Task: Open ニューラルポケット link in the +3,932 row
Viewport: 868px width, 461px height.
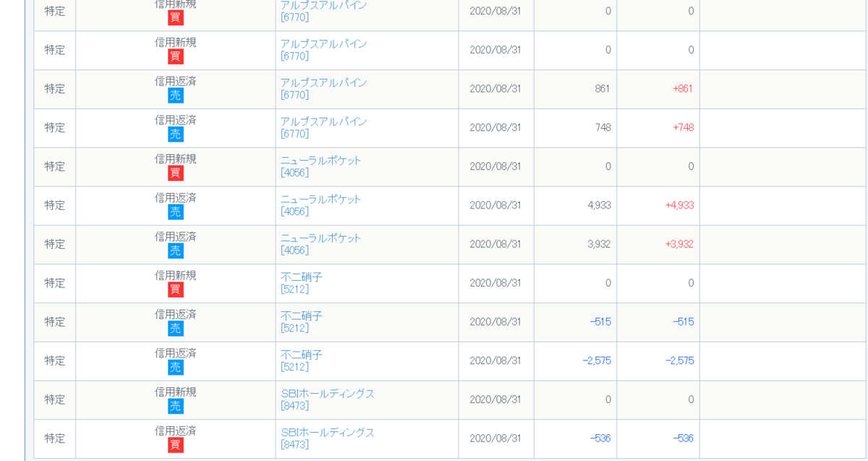Action: 321,238
